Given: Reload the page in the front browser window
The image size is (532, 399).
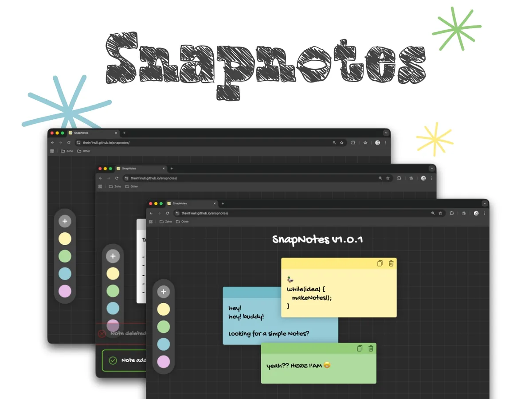Looking at the screenshot, I should (x=167, y=213).
